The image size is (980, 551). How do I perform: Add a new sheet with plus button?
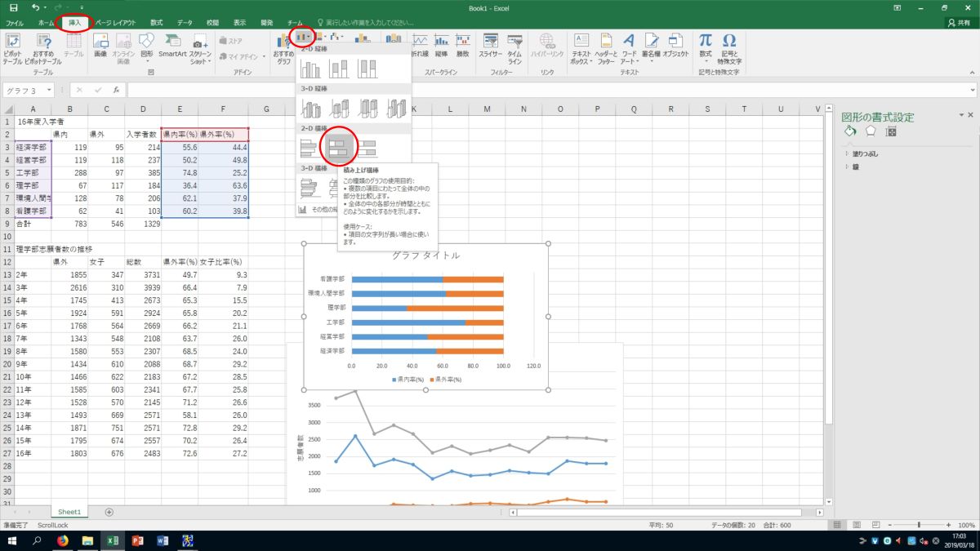pos(109,512)
